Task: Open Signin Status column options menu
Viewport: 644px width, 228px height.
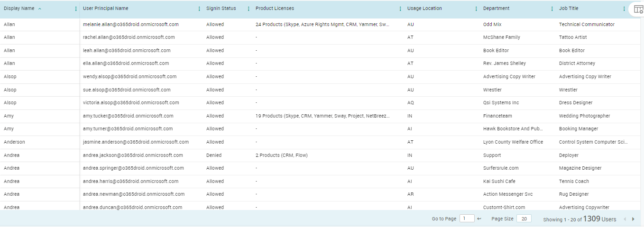Action: pyautogui.click(x=248, y=9)
